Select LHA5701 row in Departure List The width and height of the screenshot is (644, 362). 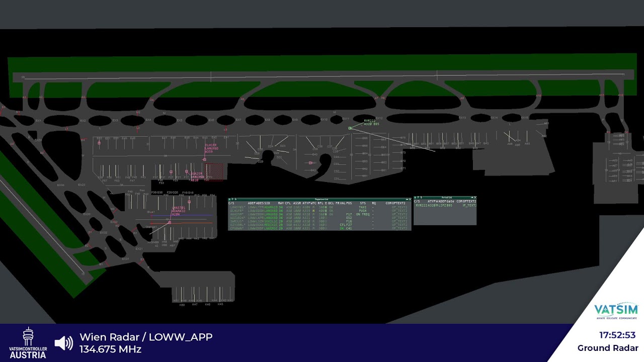click(319, 207)
